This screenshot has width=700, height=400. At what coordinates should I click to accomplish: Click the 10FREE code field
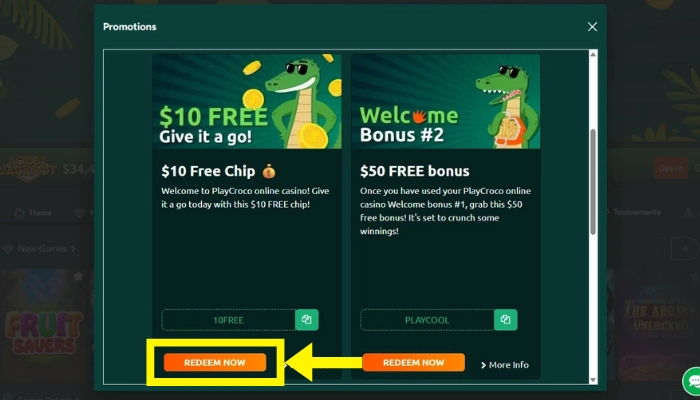click(229, 320)
